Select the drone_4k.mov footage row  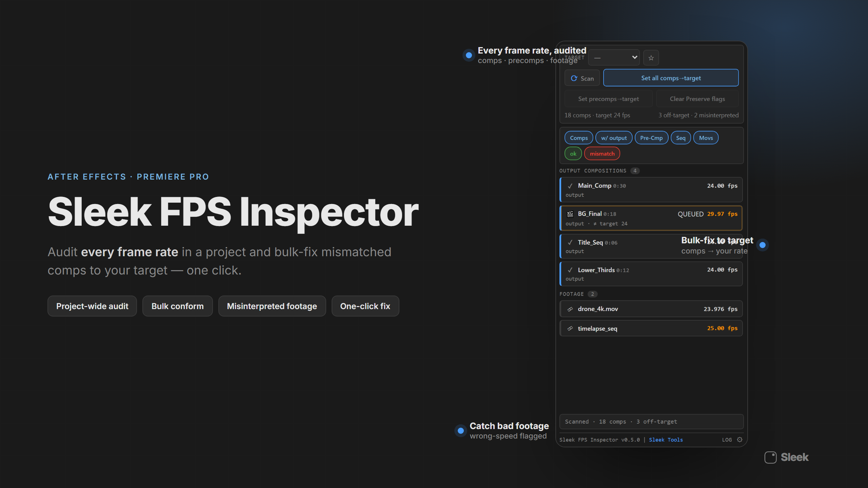(x=651, y=309)
